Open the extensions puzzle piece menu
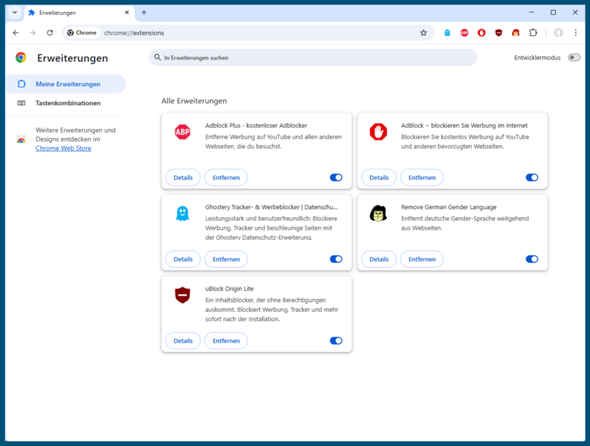The height and width of the screenshot is (446, 590). pos(533,33)
